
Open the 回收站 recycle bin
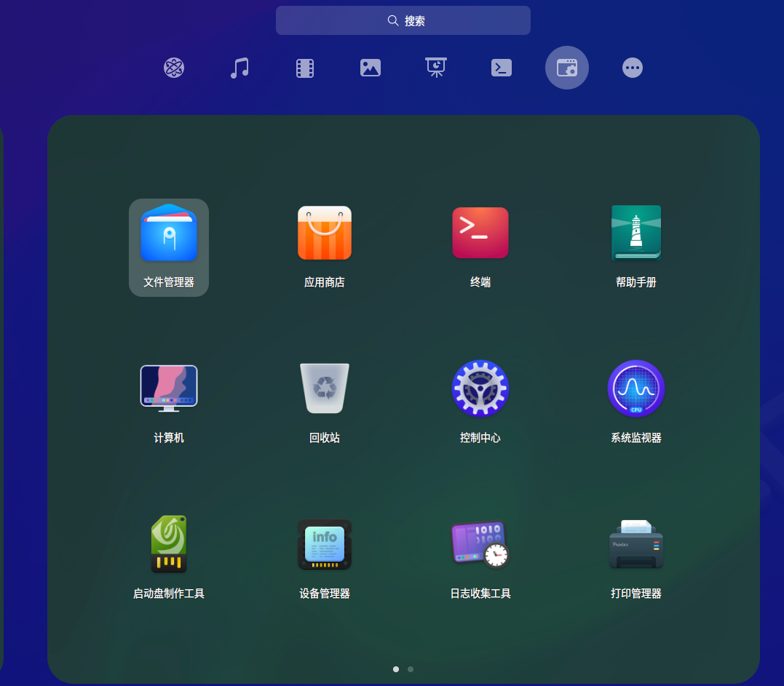pos(325,388)
